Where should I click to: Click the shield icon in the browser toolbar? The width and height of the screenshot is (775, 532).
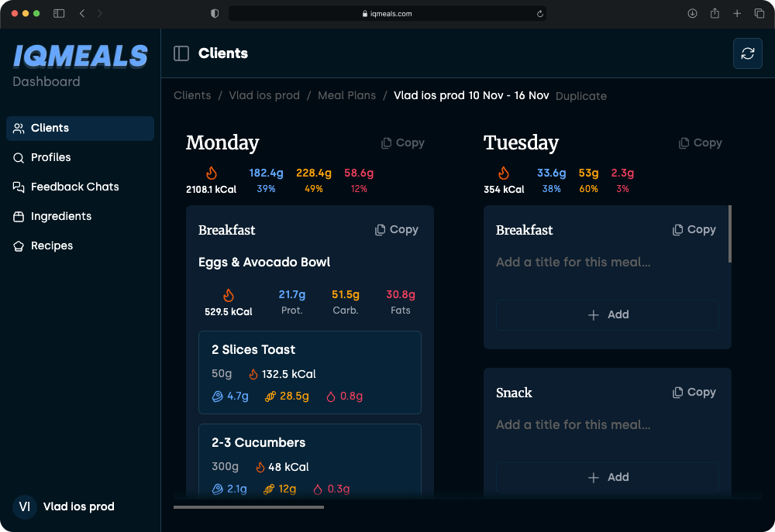click(215, 12)
